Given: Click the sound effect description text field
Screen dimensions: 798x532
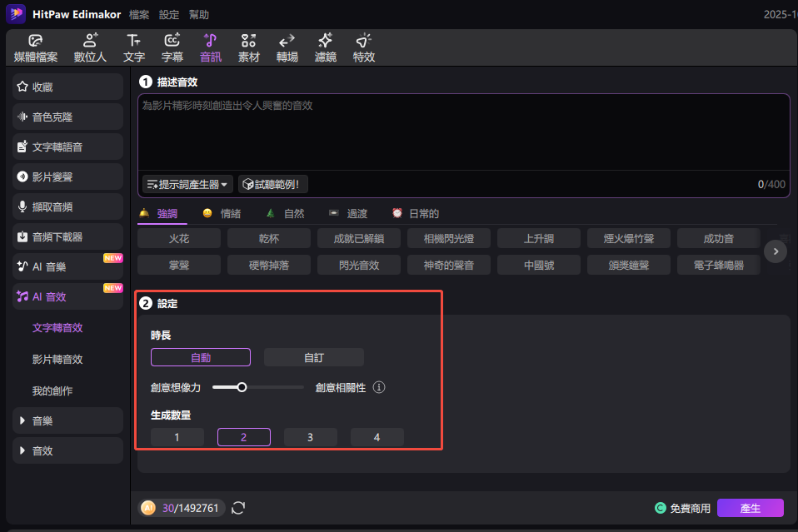Looking at the screenshot, I should click(x=463, y=133).
